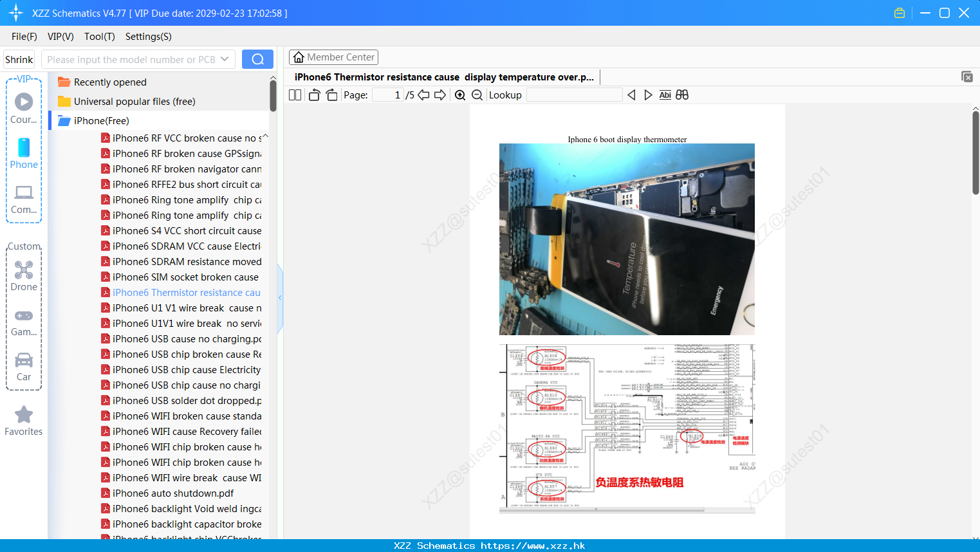Find next lookup match
Screen dimensions: 980x552
point(648,95)
